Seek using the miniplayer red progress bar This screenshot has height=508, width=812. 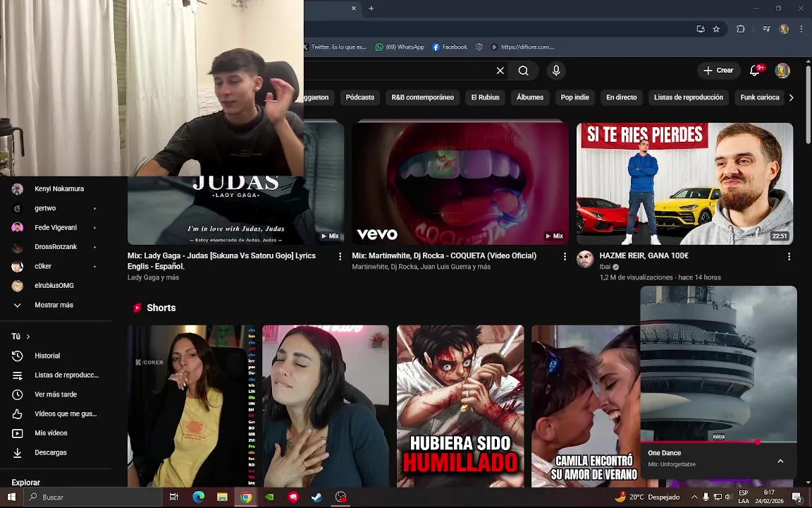718,442
